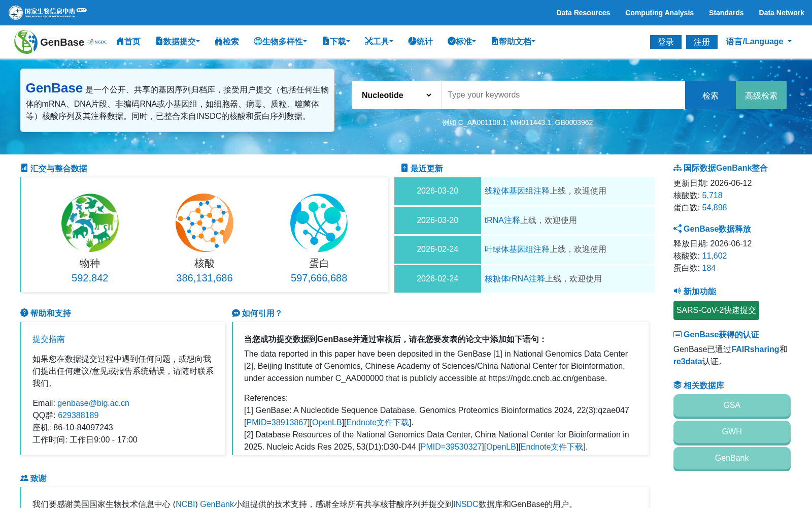The width and height of the screenshot is (812, 508).
Task: Click the 蛋白 protein network icon
Action: coord(319,223)
